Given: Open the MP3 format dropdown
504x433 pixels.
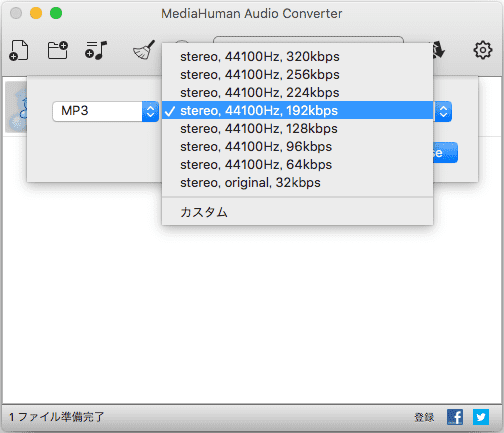Looking at the screenshot, I should pos(105,111).
